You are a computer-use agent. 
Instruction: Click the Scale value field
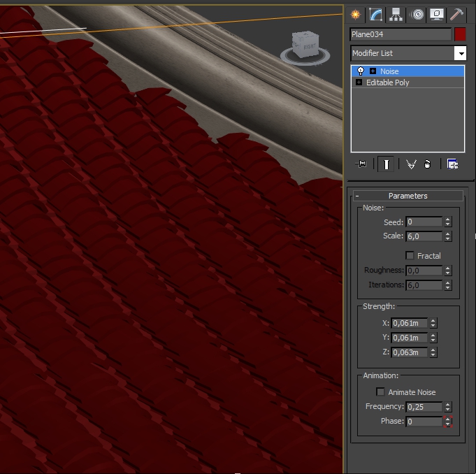(x=424, y=236)
